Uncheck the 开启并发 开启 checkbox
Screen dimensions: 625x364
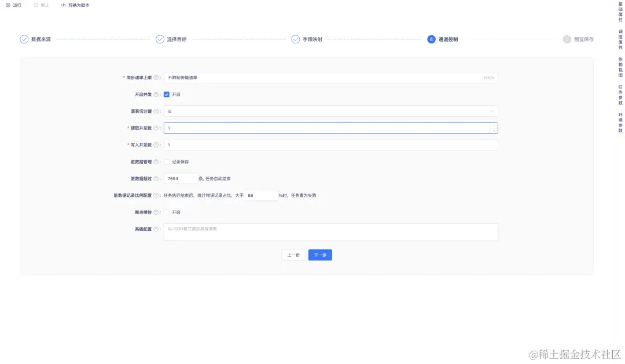coord(167,94)
